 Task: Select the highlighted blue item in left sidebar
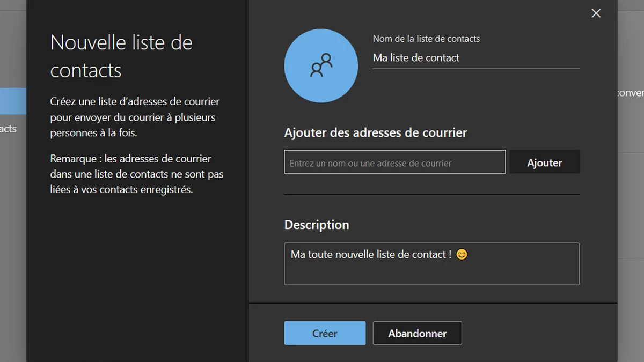(13, 101)
